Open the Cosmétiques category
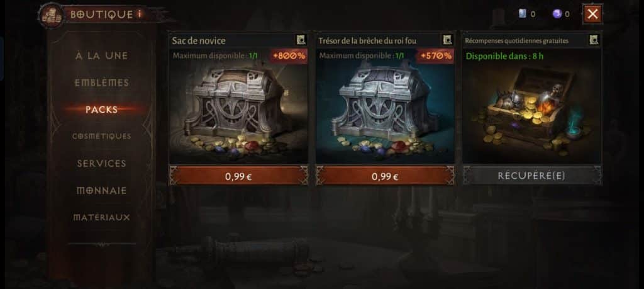This screenshot has width=644, height=289. [101, 136]
